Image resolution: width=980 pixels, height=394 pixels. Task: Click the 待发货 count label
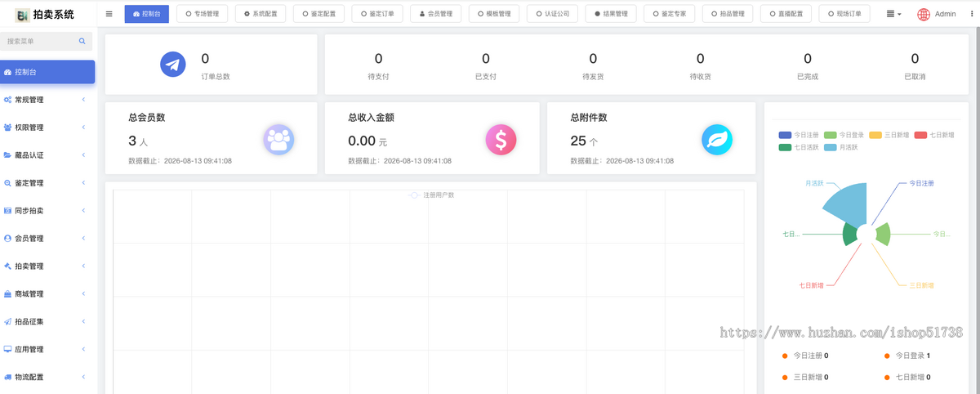pos(593,77)
